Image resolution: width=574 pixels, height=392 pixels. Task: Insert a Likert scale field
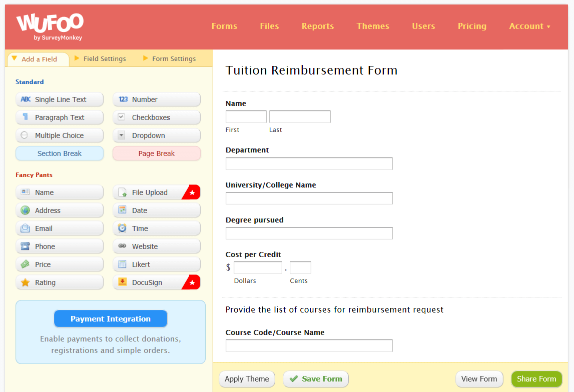pyautogui.click(x=156, y=264)
